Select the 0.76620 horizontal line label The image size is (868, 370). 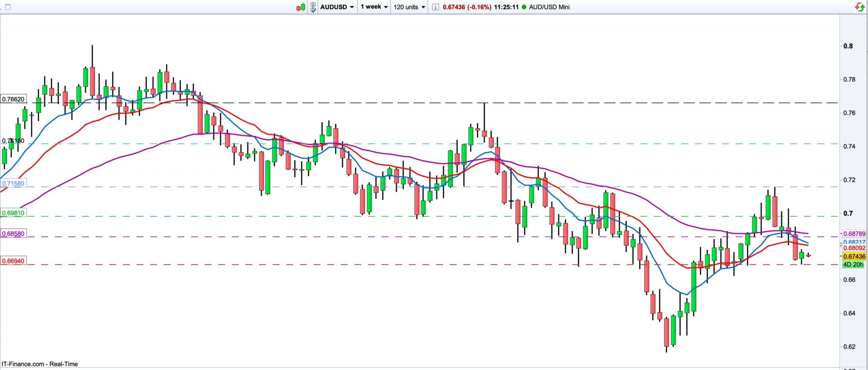tap(13, 99)
